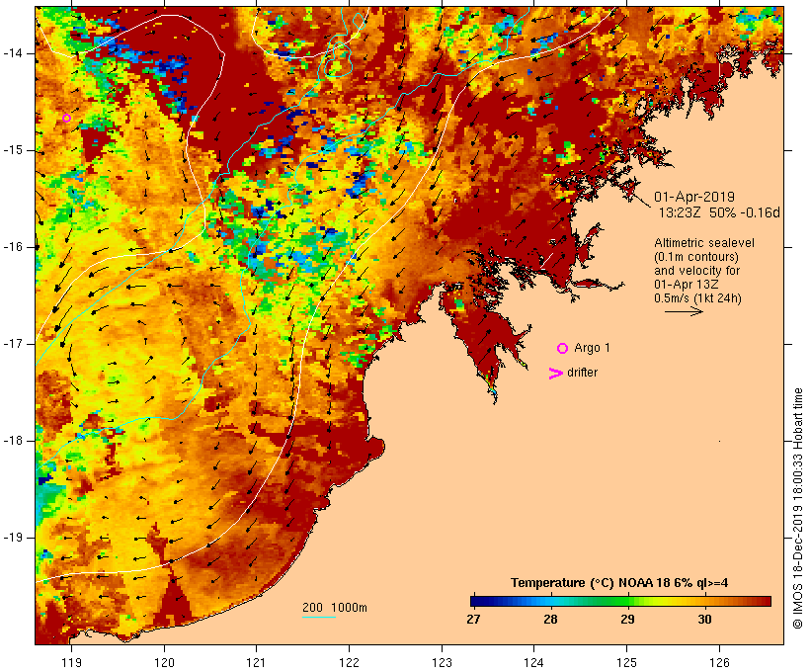Click the Argo 1 legend circle marker
Image resolution: width=810 pixels, height=672 pixels.
point(563,349)
